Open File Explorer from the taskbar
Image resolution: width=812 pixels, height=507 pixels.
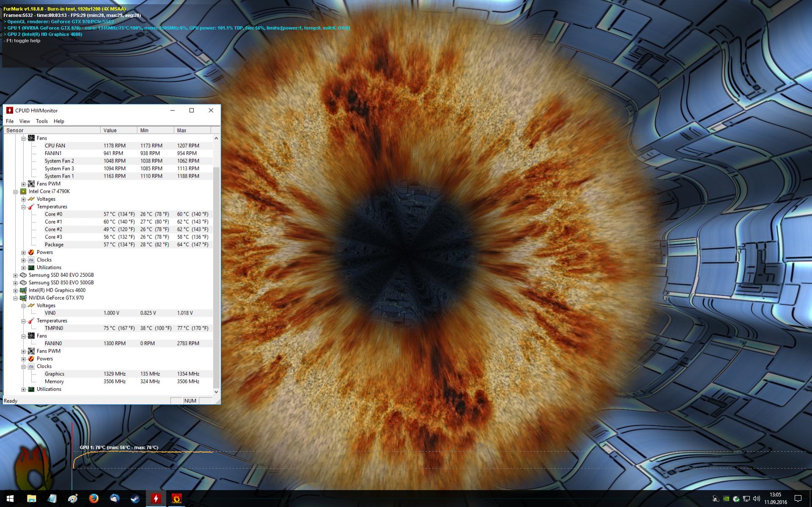pyautogui.click(x=31, y=499)
